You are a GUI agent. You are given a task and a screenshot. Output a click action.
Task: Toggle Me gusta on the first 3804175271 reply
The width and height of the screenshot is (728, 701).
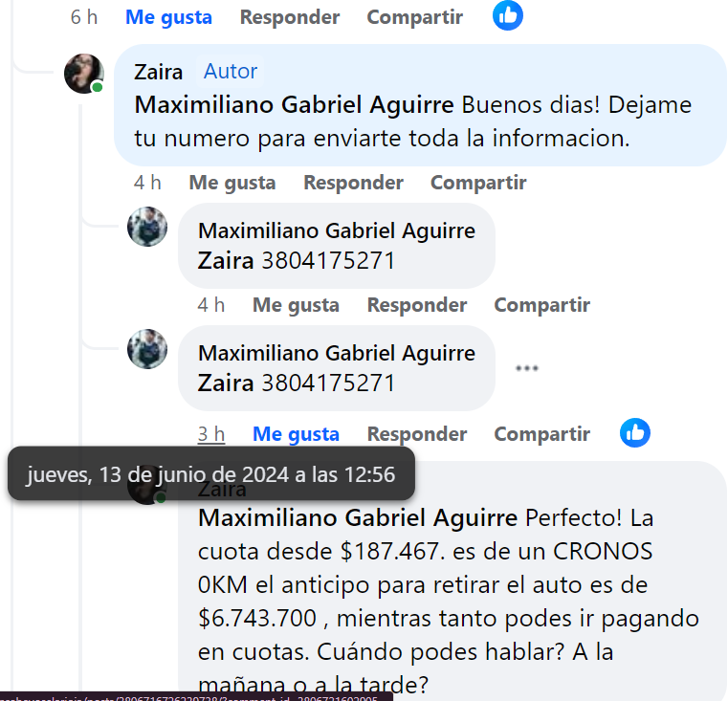pyautogui.click(x=296, y=305)
